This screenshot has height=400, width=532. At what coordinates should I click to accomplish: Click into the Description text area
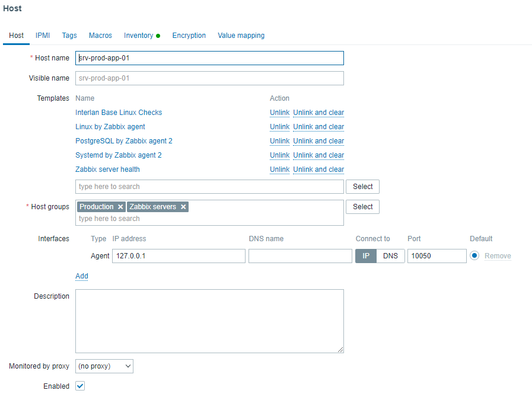point(209,321)
